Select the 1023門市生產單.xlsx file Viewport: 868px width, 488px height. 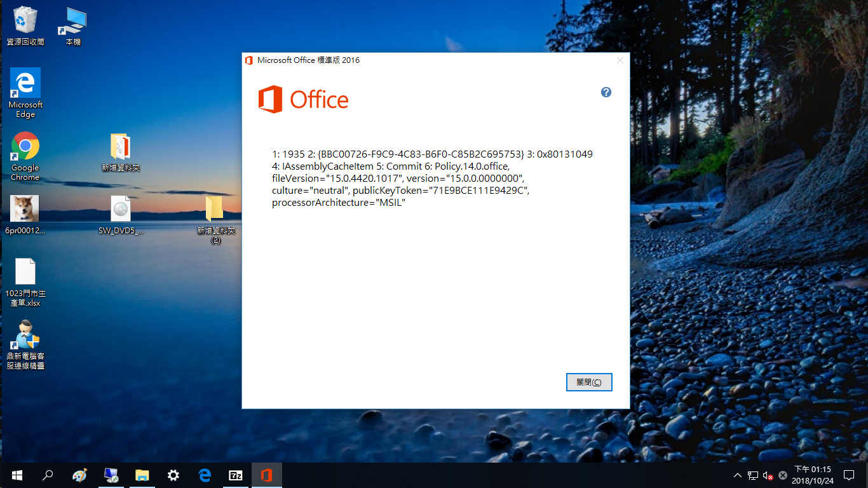click(x=25, y=283)
